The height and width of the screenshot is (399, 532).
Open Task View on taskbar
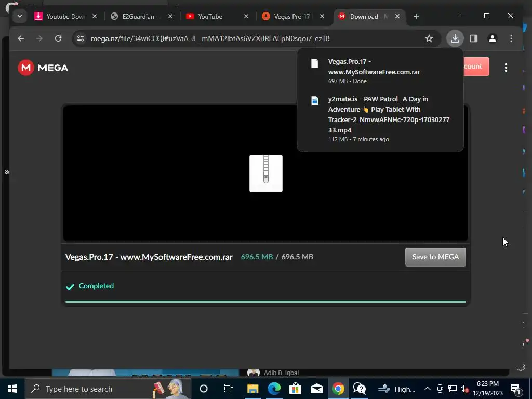(x=229, y=389)
